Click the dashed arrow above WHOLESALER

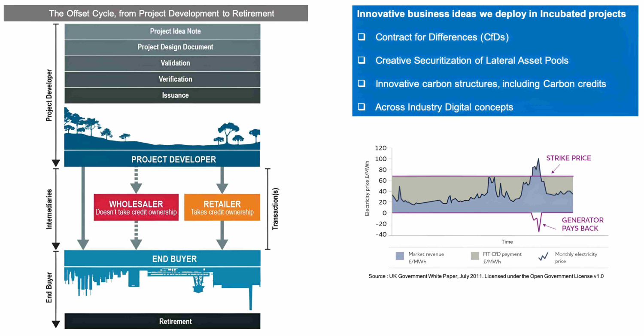coord(136,180)
